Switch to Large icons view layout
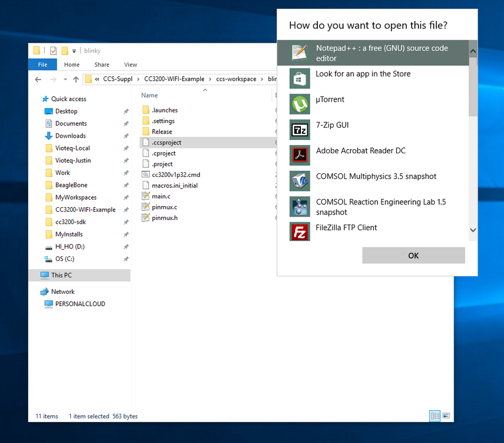 (446, 416)
